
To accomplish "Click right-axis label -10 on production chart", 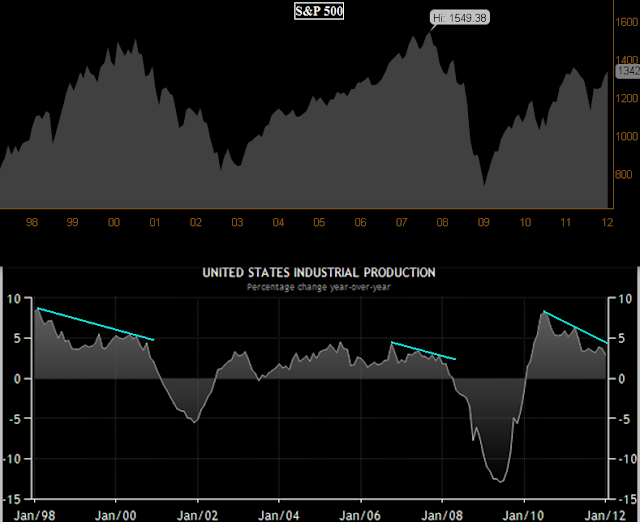I will (628, 459).
